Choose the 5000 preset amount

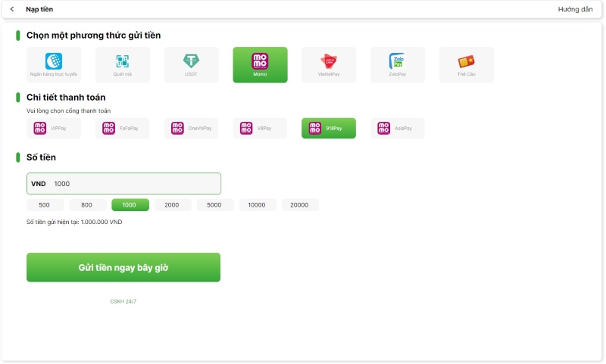[214, 205]
